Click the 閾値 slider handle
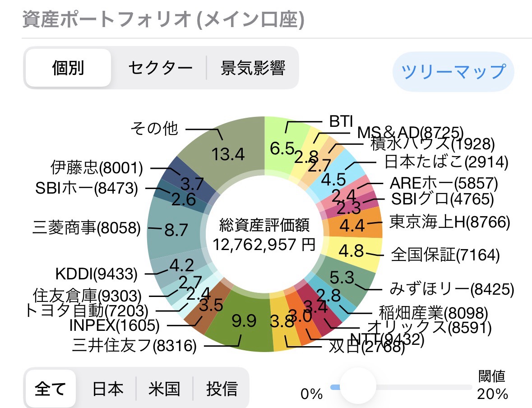The image size is (532, 408). [x=357, y=387]
